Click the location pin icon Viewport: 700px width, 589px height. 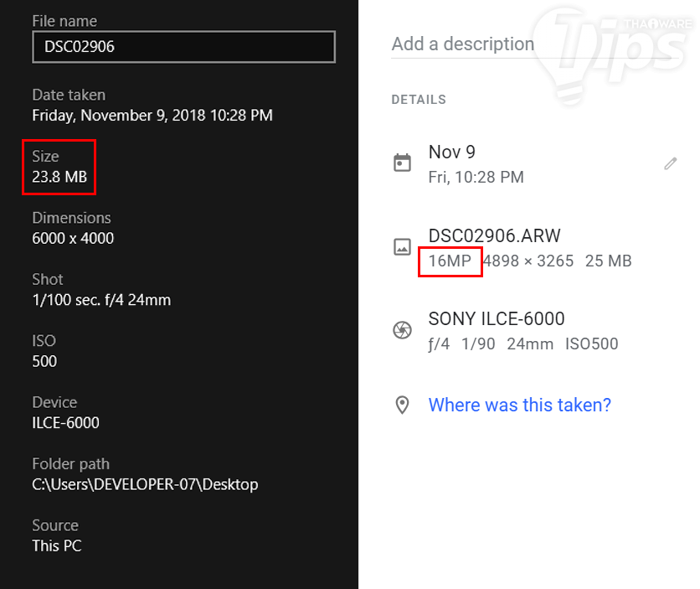coord(402,406)
